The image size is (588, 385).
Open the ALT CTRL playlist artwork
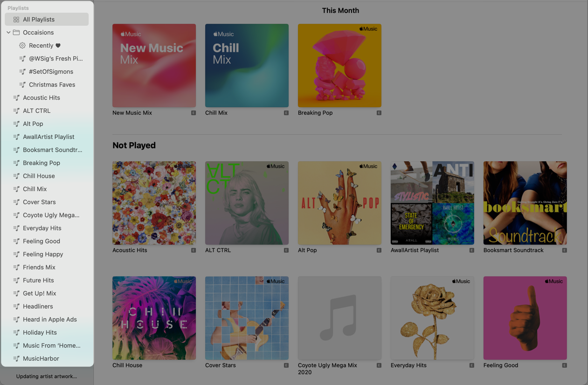(247, 203)
